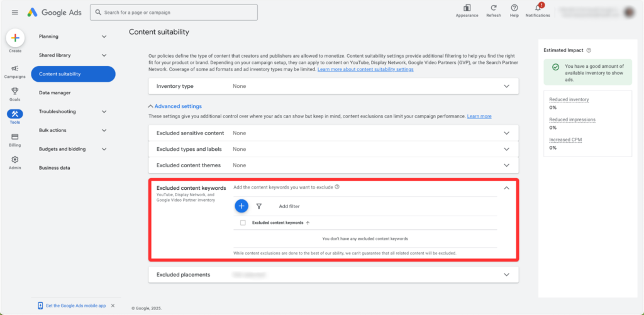The image size is (644, 315).
Task: Expand the Shared library menu
Action: point(73,55)
